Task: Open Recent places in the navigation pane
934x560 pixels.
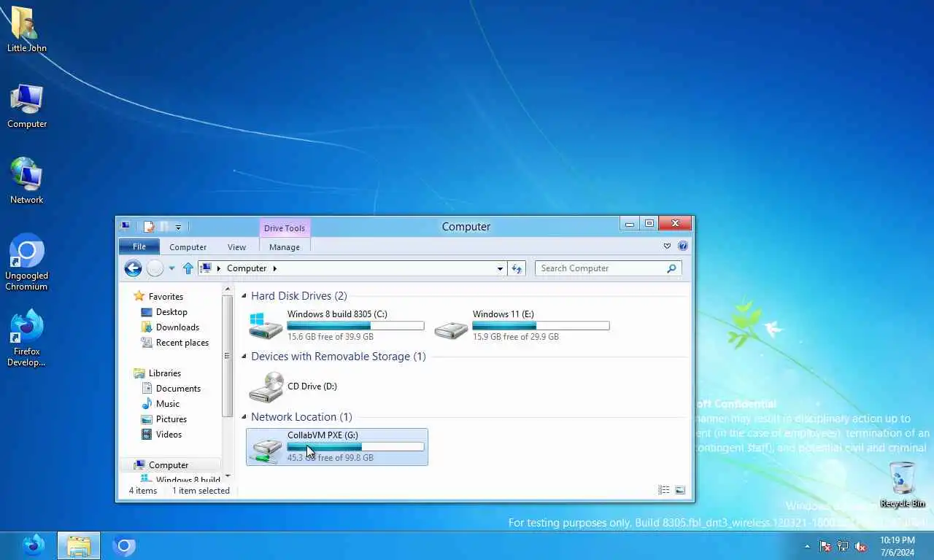Action: coord(182,343)
